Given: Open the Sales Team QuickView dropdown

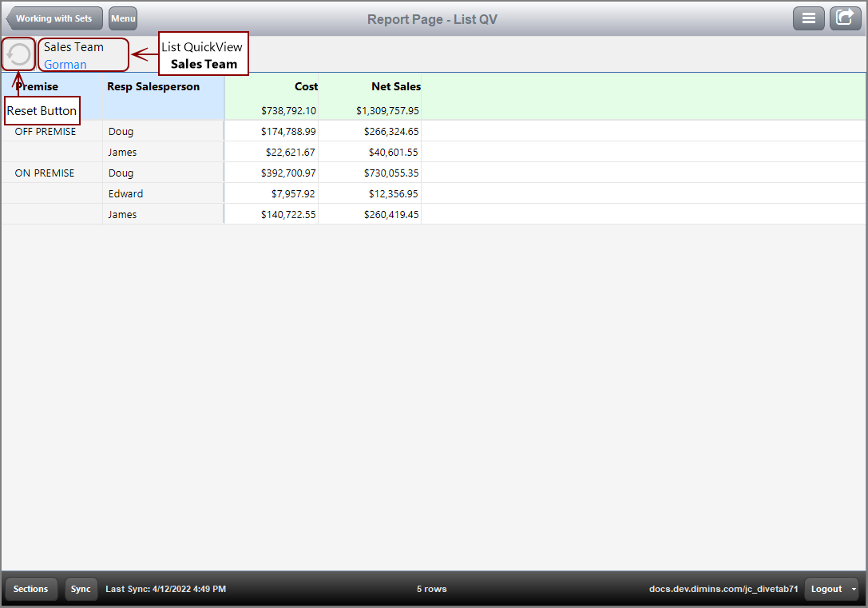Looking at the screenshot, I should (82, 47).
